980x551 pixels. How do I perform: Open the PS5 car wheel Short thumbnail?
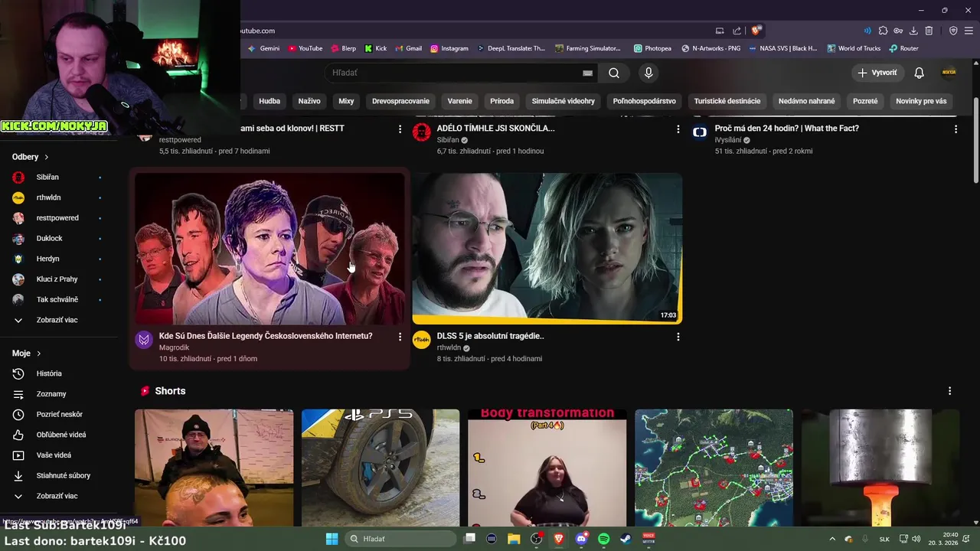point(381,468)
